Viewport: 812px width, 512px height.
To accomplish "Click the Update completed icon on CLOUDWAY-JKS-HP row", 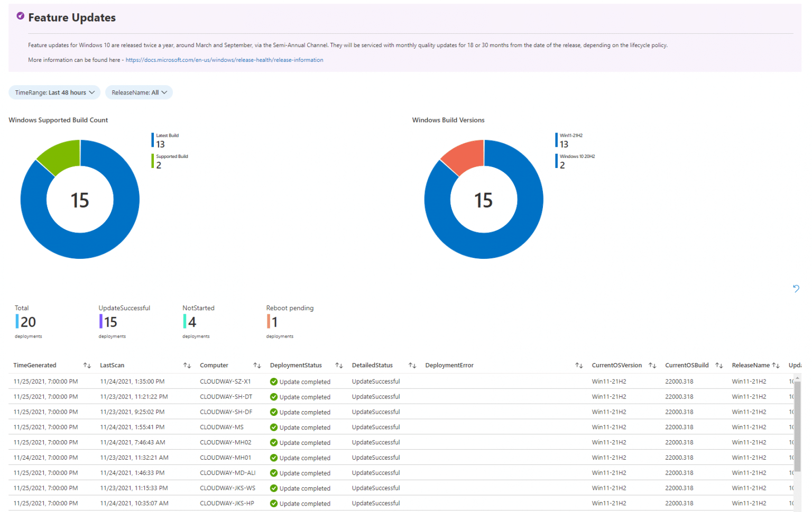I will 273,503.
